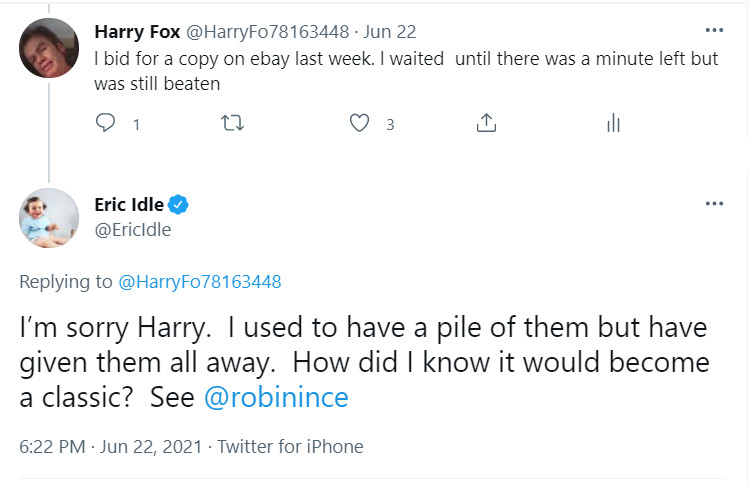Click the like count on Harry's tweet
750x483 pixels.
[x=390, y=125]
